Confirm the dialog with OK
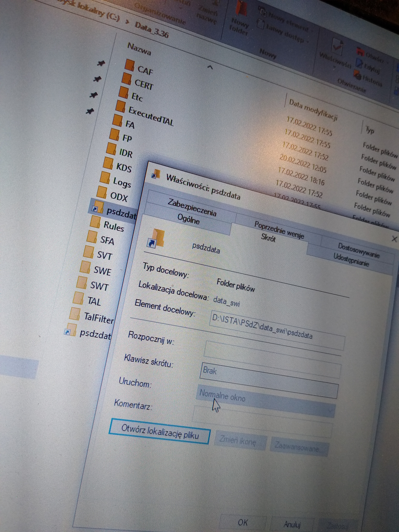 coord(243,522)
